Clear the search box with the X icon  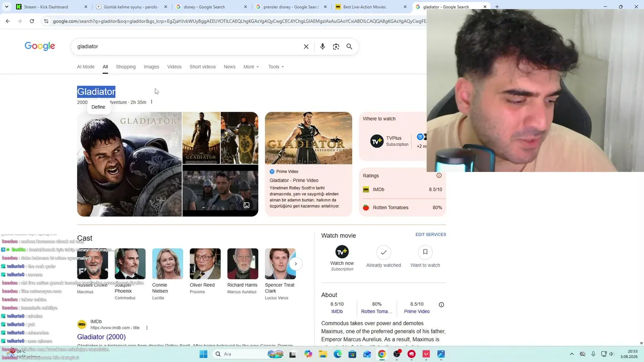click(306, 46)
